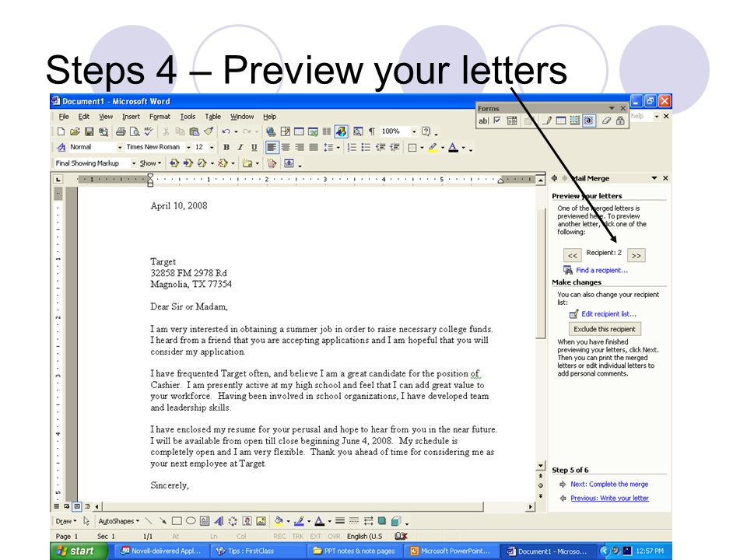Viewport: 747px width, 560px height.
Task: Save the document with floppy icon
Action: [89, 131]
